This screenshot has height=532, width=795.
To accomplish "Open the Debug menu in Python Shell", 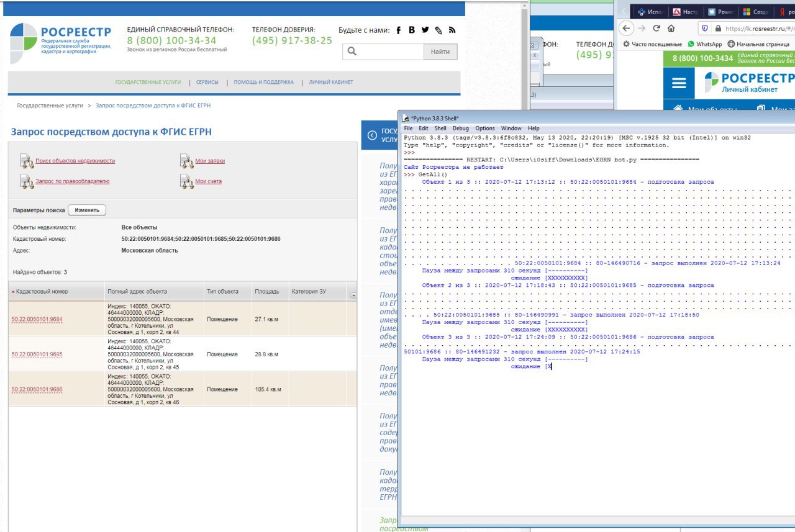I will coord(461,128).
